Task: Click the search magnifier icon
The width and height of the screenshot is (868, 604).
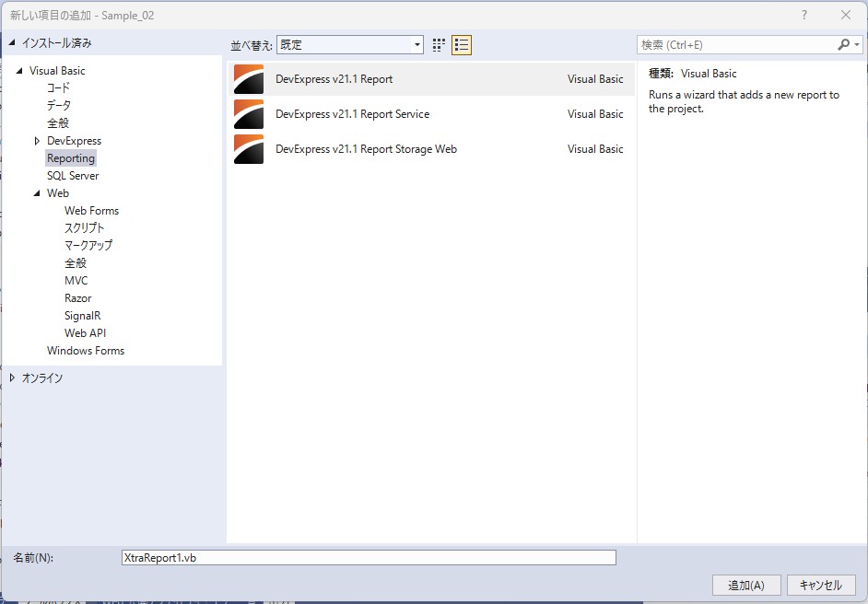Action: point(843,45)
